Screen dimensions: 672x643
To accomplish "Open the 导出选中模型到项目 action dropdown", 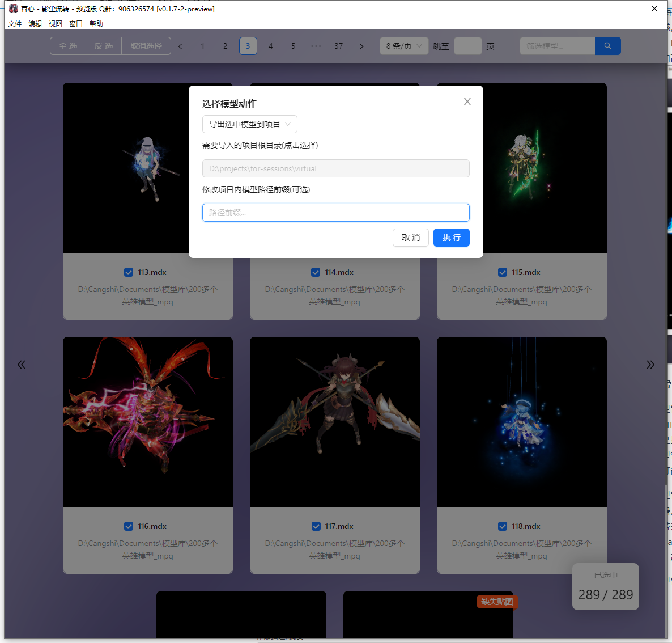I will [249, 124].
